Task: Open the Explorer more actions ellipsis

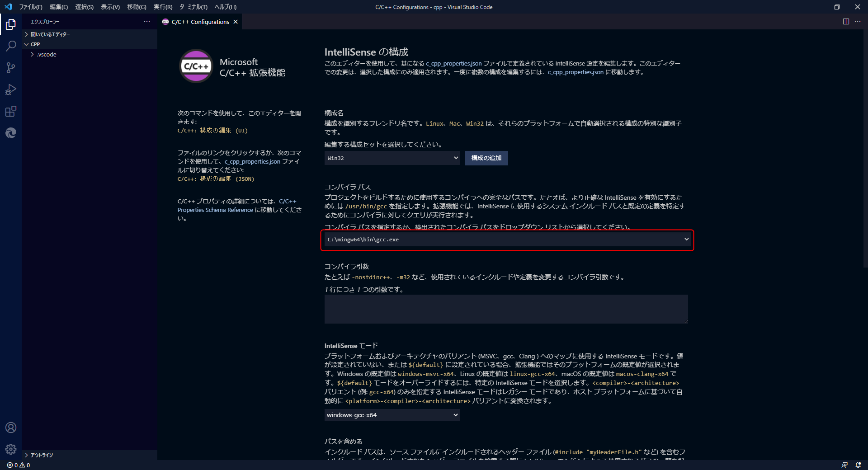Action: click(147, 22)
